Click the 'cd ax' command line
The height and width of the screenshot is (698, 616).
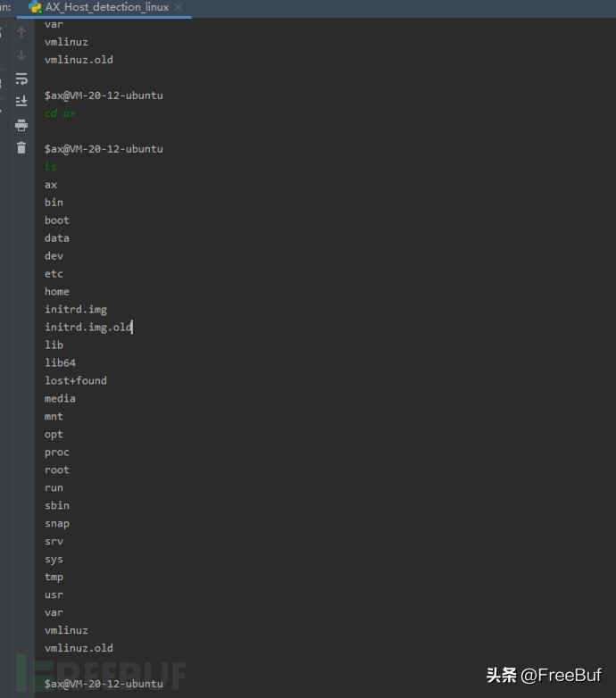(x=60, y=113)
